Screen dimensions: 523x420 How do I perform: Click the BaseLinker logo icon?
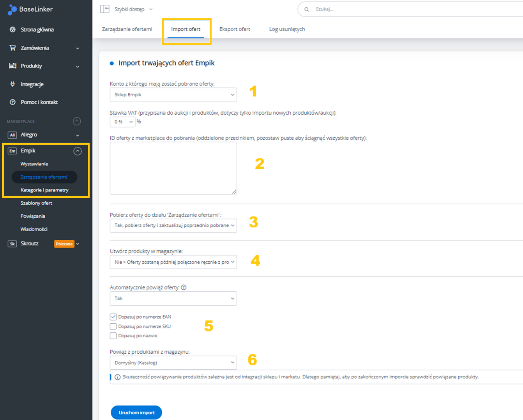[12, 10]
